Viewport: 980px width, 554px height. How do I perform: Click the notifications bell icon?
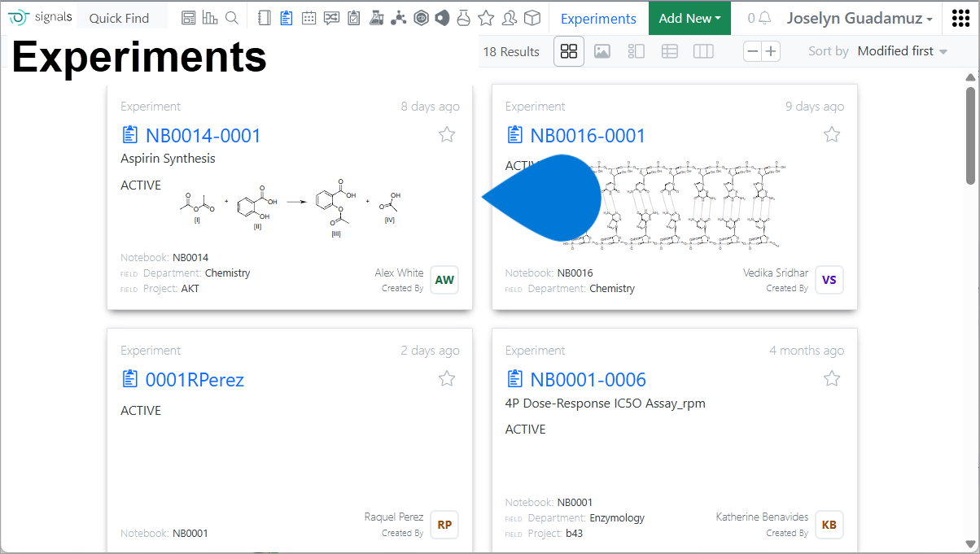pos(764,18)
